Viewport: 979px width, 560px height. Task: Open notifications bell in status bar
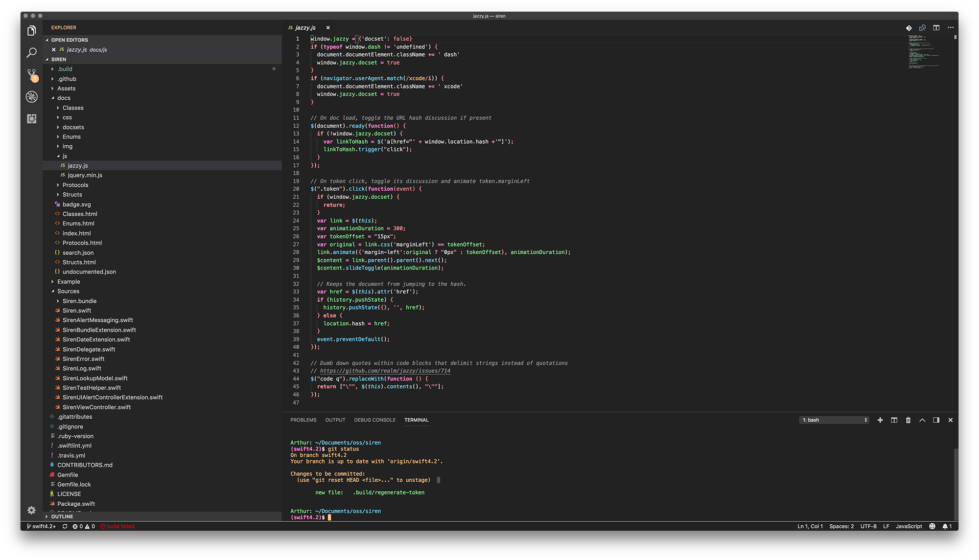[x=945, y=527]
